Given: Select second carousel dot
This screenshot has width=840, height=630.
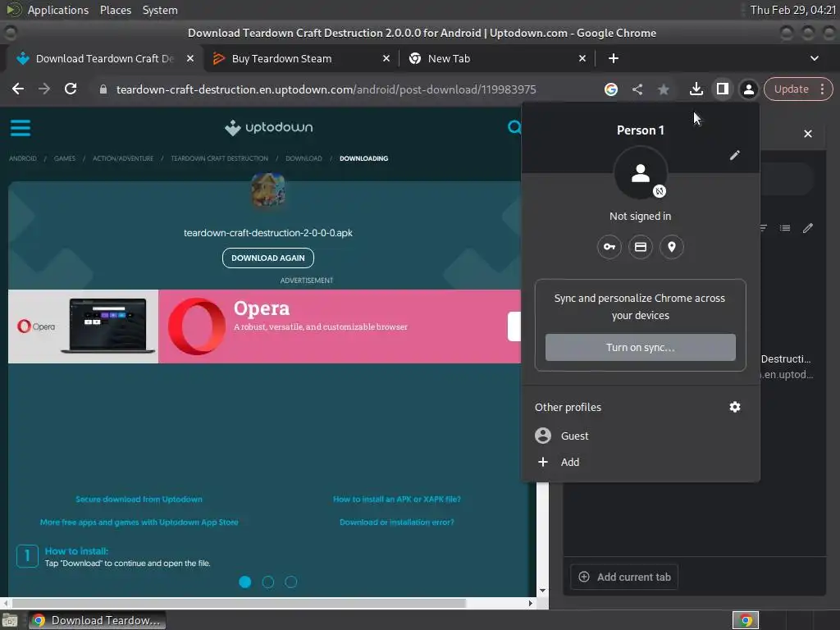Looking at the screenshot, I should click(x=268, y=582).
